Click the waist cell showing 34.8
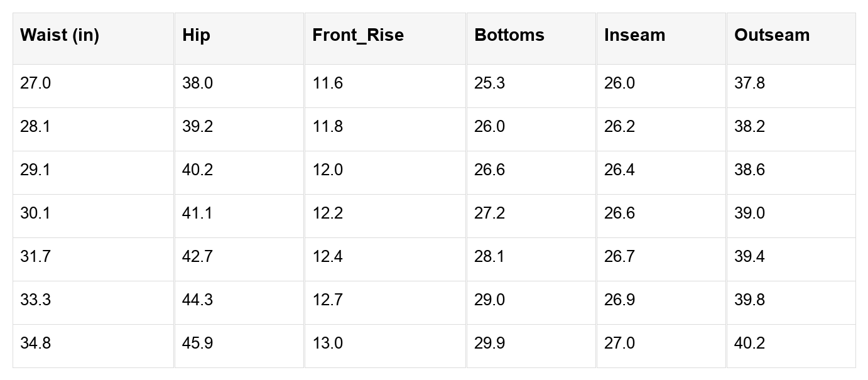This screenshot has width=868, height=380. [x=93, y=345]
